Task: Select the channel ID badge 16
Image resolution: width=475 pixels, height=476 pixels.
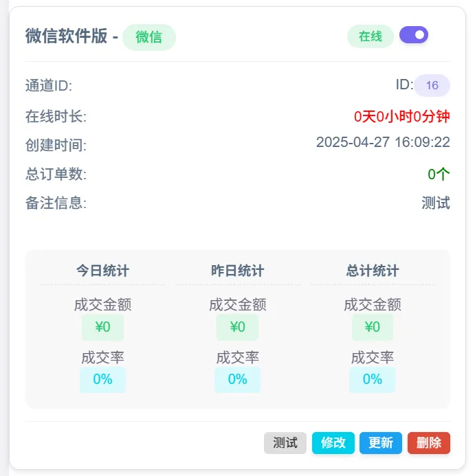Action: point(432,86)
